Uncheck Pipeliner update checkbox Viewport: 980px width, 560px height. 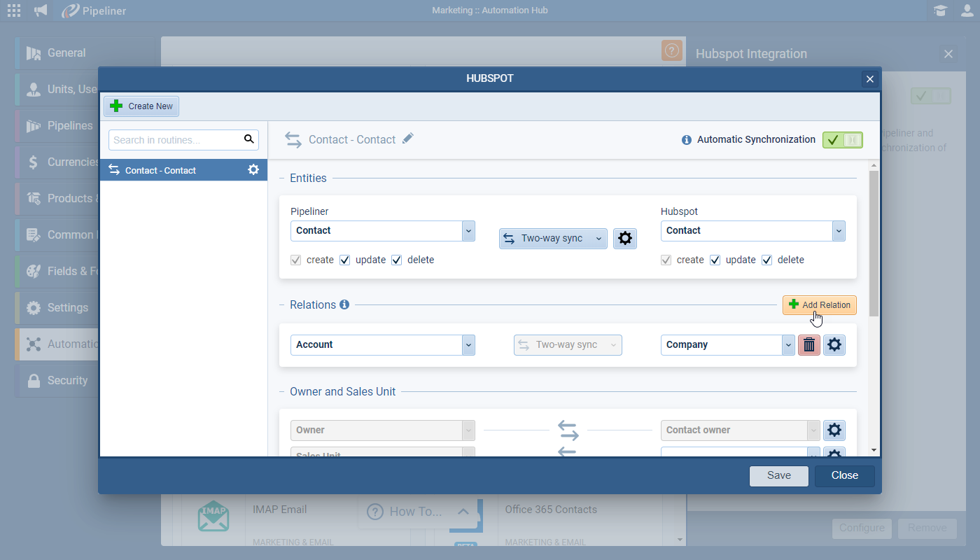tap(344, 260)
